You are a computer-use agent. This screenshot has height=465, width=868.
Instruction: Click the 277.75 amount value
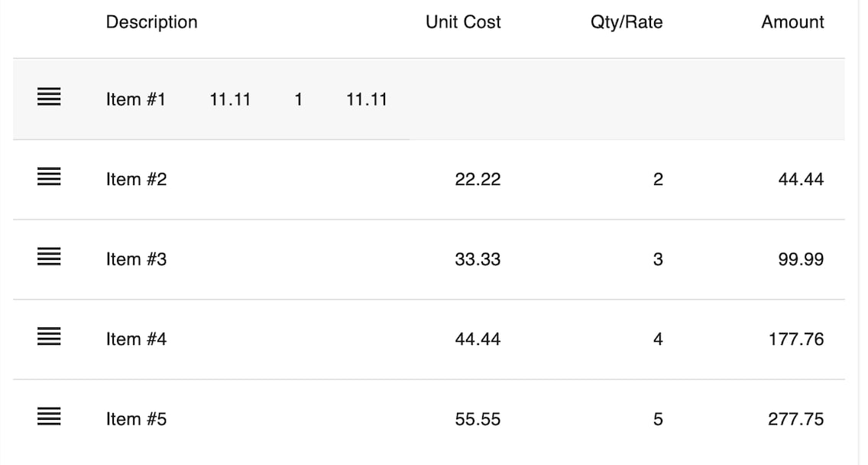coord(795,419)
